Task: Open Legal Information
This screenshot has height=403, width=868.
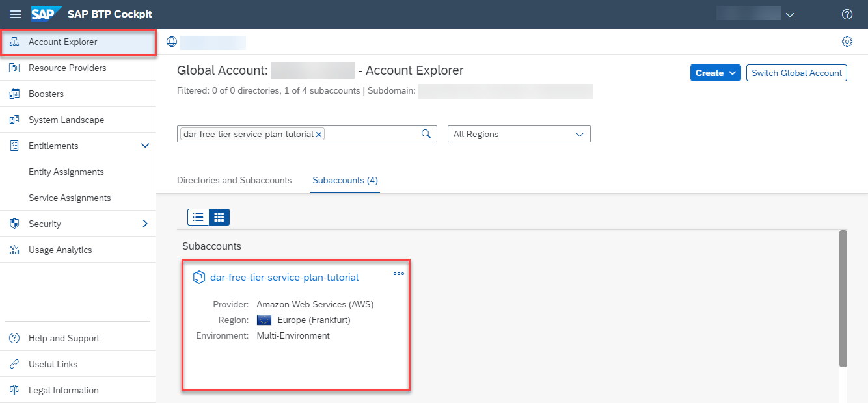Action: coord(78,390)
